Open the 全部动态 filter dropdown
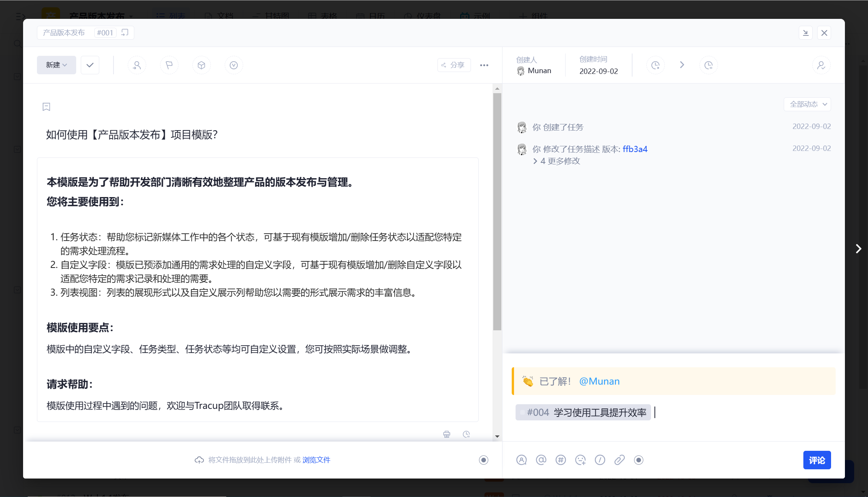 807,104
